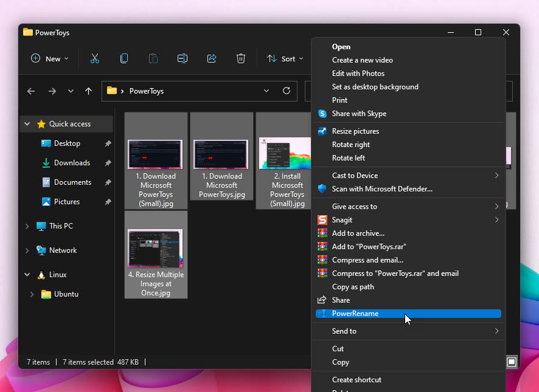Choose Set as desktop background
This screenshot has width=539, height=392.
click(x=408, y=87)
